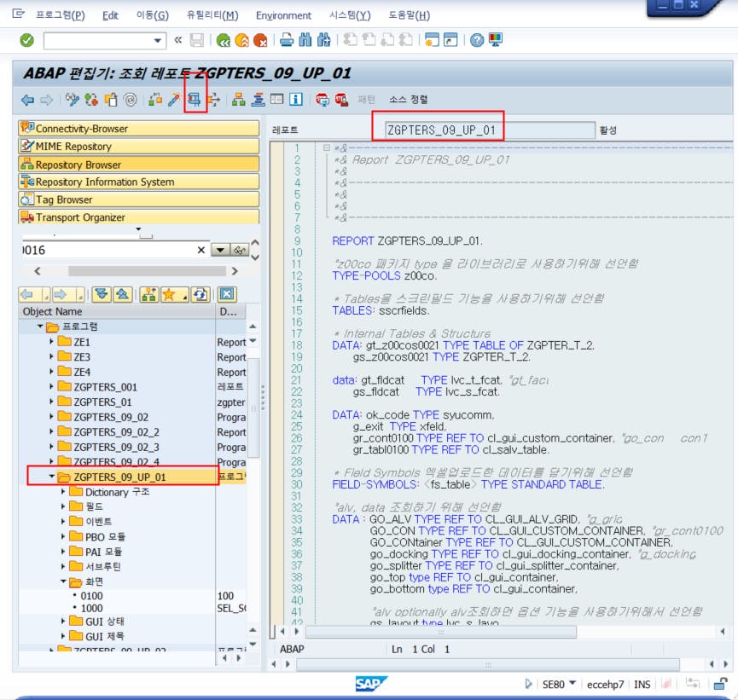738x700 pixels.
Task: Click the Find binoculars icon
Action: point(305,40)
